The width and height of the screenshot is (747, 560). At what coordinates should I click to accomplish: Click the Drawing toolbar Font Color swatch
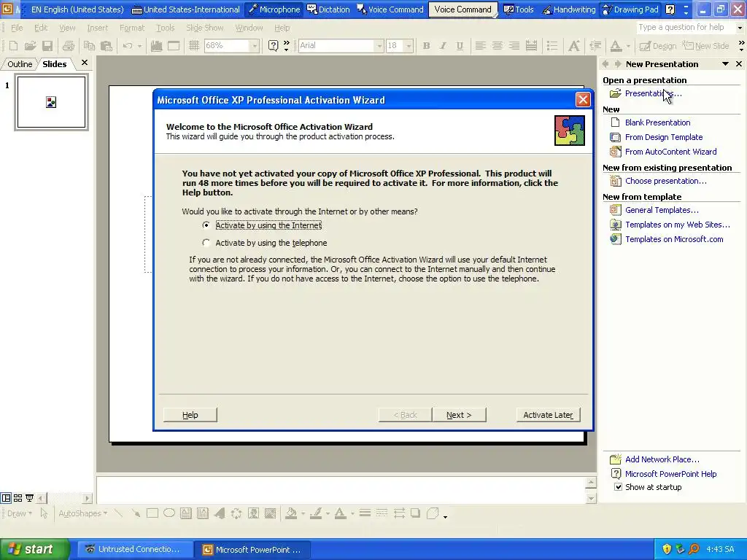coord(340,513)
